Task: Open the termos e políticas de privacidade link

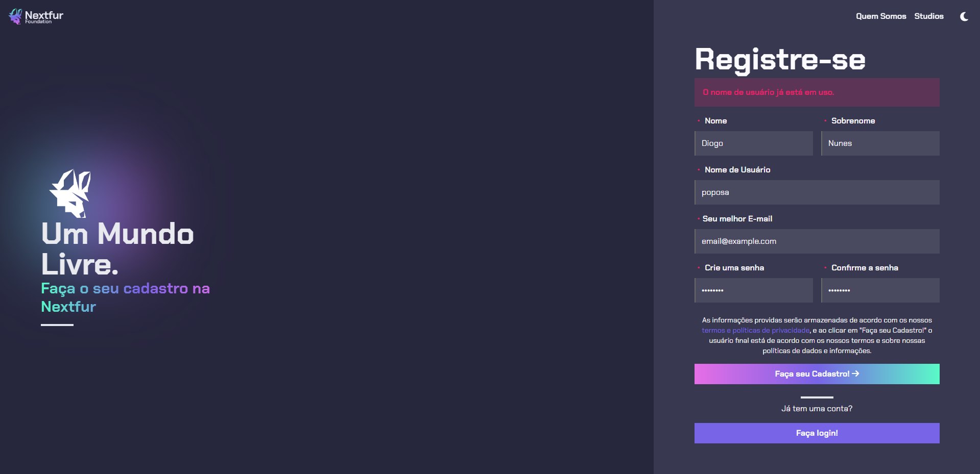Action: tap(755, 331)
